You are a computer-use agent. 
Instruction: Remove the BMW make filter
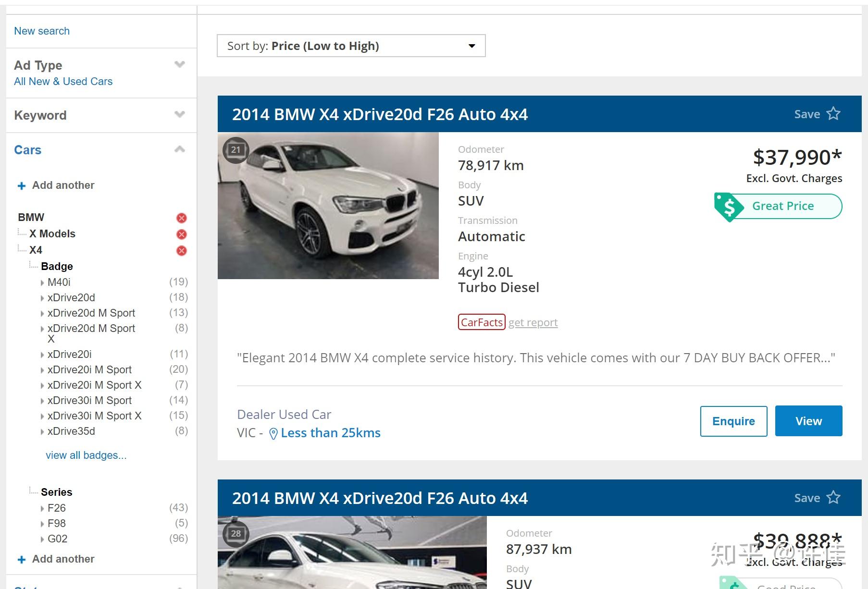(182, 218)
